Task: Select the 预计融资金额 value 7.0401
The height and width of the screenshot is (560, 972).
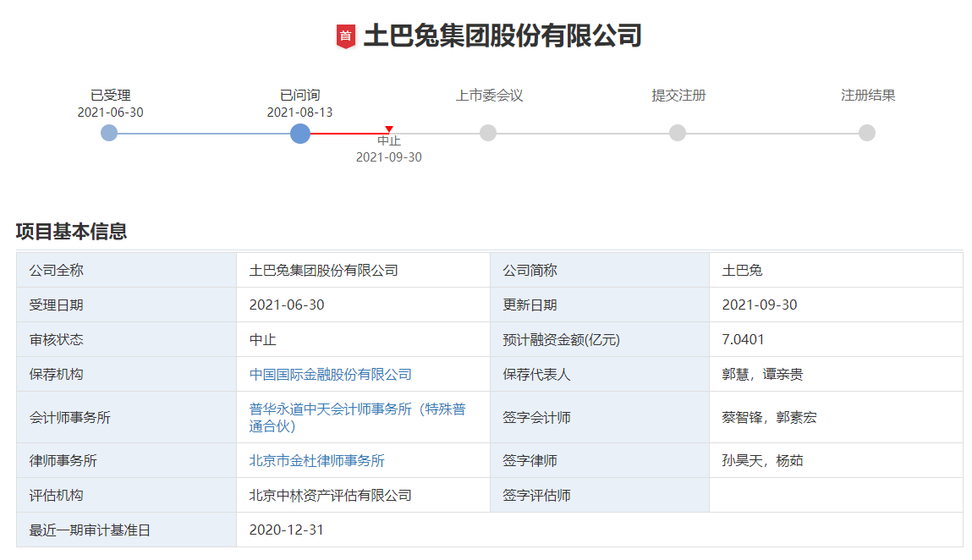Action: tap(742, 339)
